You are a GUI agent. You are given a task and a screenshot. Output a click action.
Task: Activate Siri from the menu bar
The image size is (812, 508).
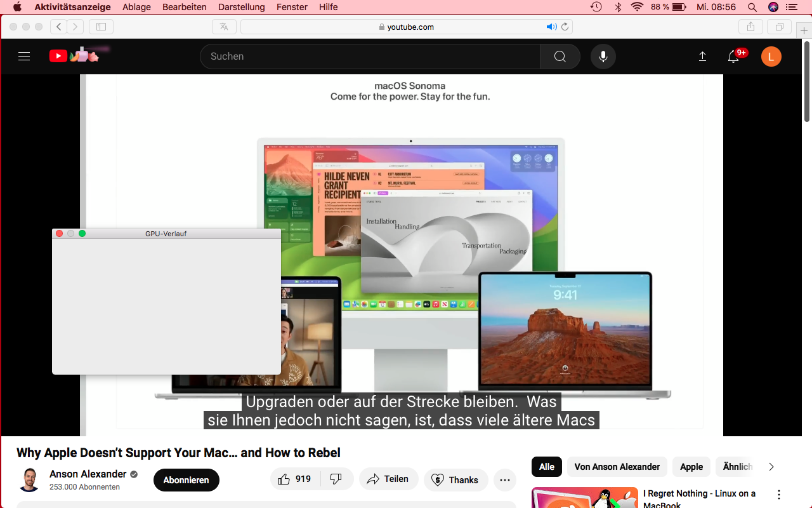click(x=773, y=7)
